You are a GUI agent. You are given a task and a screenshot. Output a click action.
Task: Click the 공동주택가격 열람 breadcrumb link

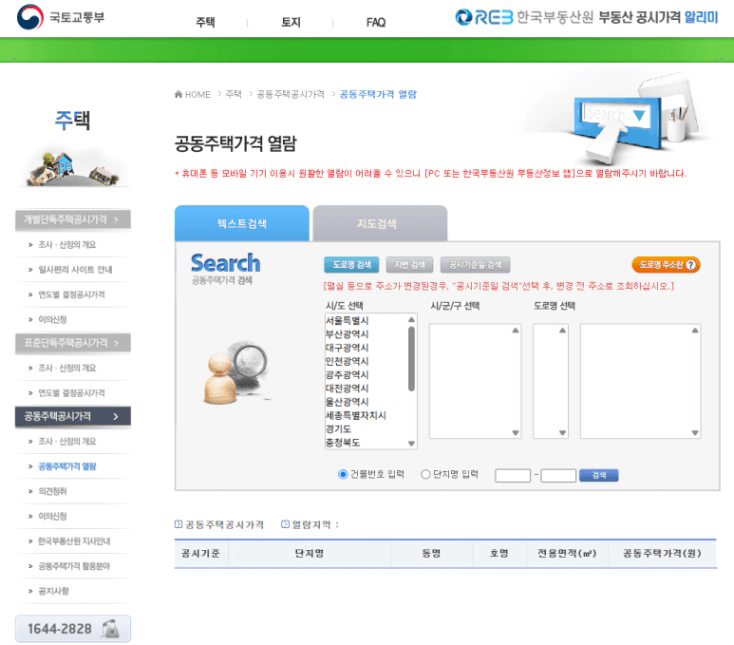pyautogui.click(x=378, y=94)
